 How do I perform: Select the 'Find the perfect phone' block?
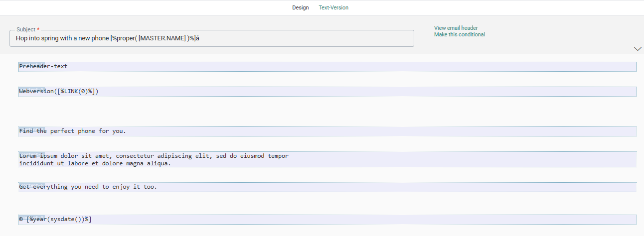pos(72,131)
